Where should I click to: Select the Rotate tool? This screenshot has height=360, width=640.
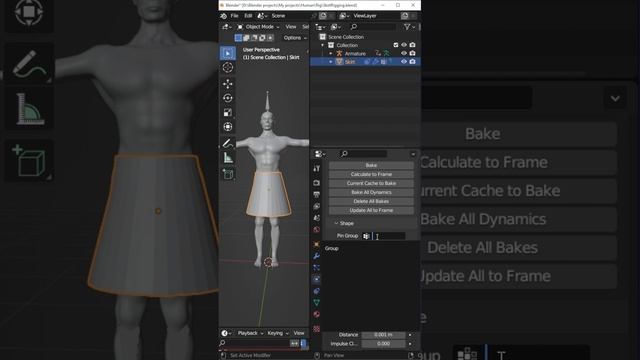[x=228, y=98]
